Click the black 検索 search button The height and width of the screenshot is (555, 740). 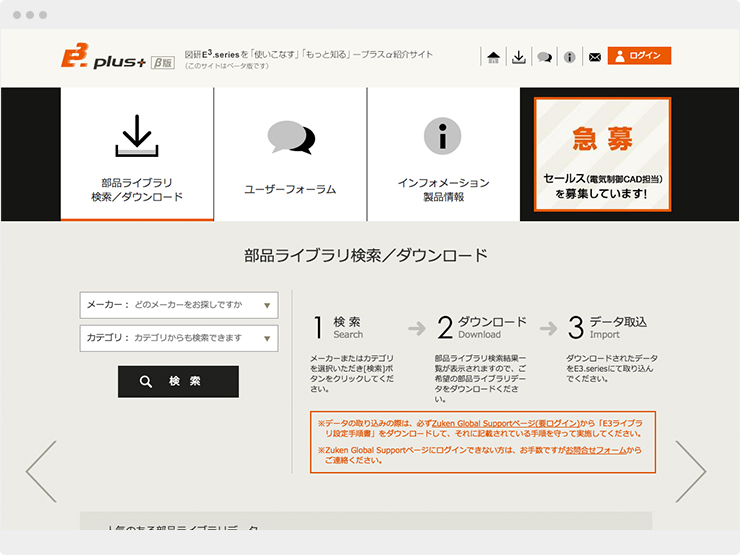point(178,381)
